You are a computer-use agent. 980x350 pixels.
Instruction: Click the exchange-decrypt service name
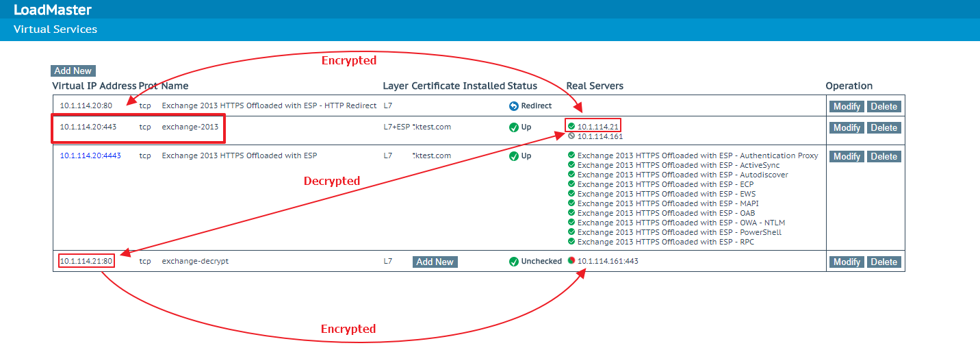pyautogui.click(x=195, y=261)
